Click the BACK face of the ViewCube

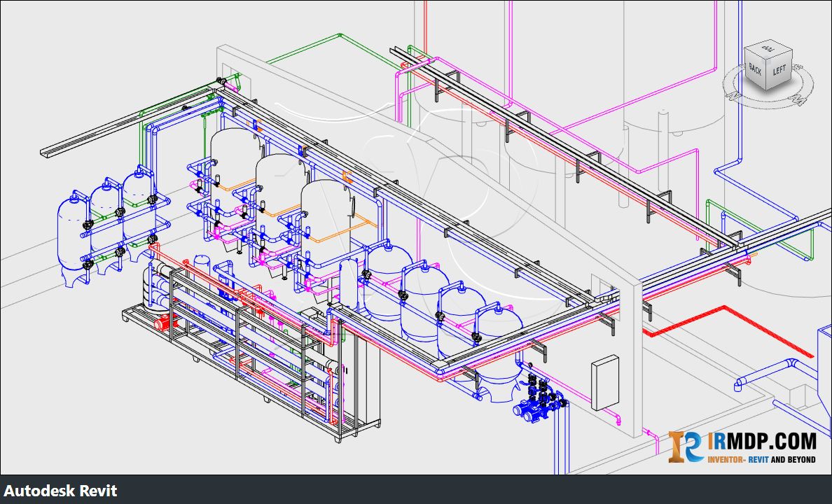(x=756, y=69)
